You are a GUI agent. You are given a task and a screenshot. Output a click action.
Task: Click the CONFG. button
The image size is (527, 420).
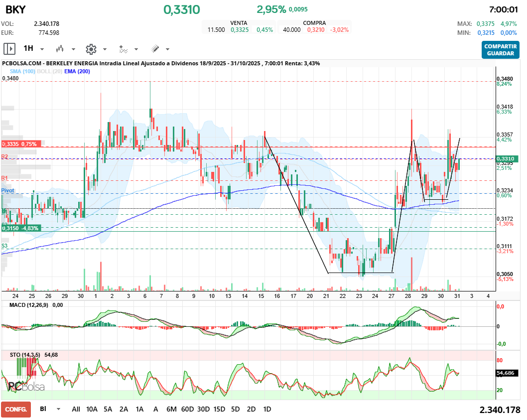click(x=16, y=409)
